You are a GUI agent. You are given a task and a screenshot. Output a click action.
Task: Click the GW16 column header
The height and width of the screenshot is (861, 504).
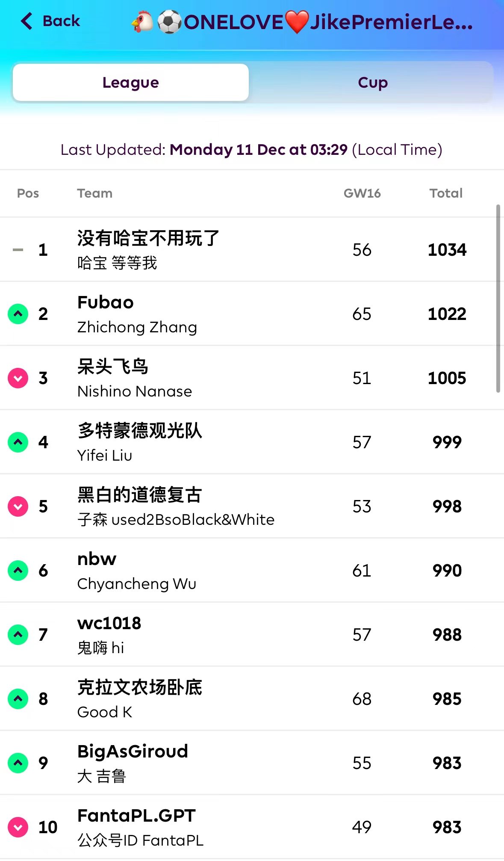coord(362,193)
